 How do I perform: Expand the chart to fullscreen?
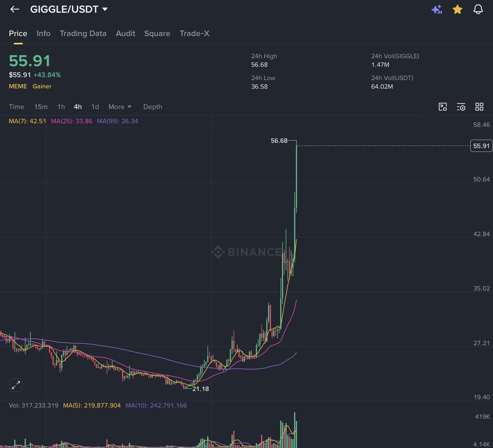coord(16,385)
